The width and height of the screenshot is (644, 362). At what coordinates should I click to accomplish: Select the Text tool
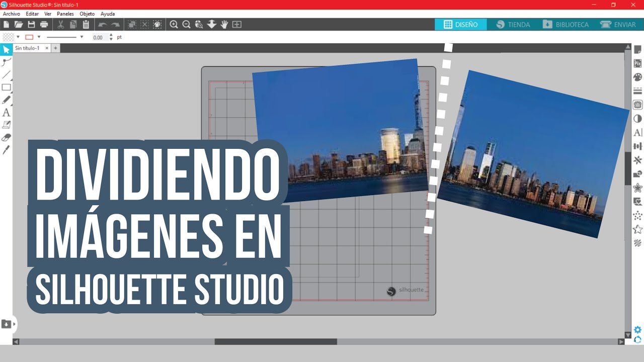tap(6, 112)
